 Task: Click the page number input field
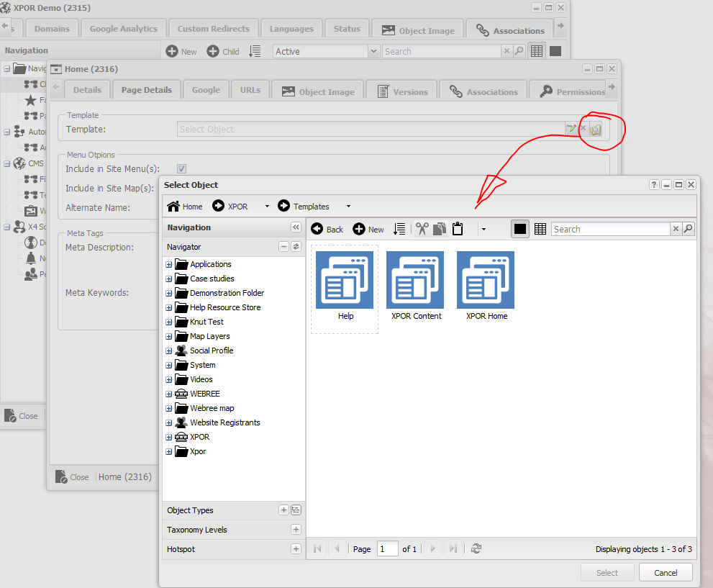387,549
